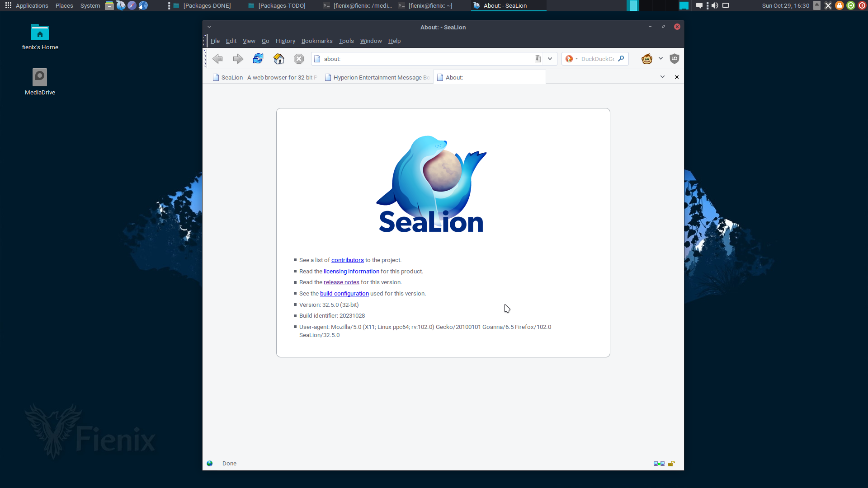Click the uBlock Origin shield icon
The width and height of the screenshot is (868, 488).
point(675,59)
